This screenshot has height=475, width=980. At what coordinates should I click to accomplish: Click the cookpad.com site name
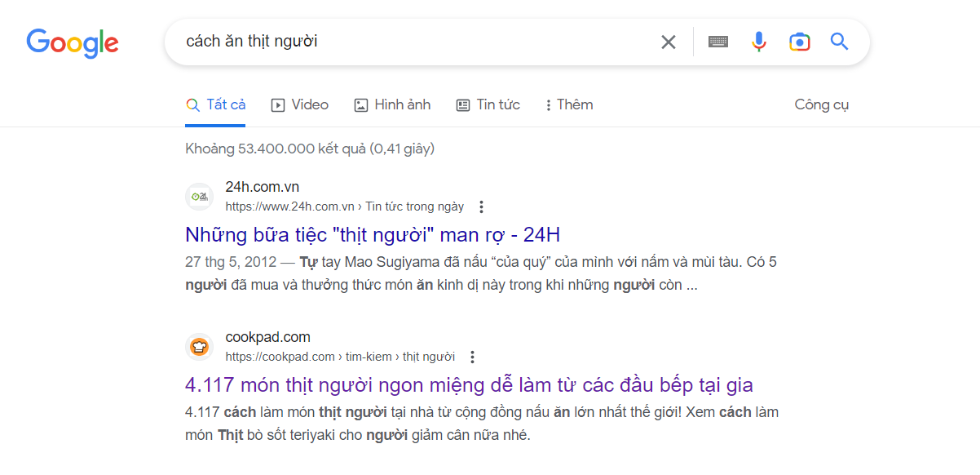268,337
